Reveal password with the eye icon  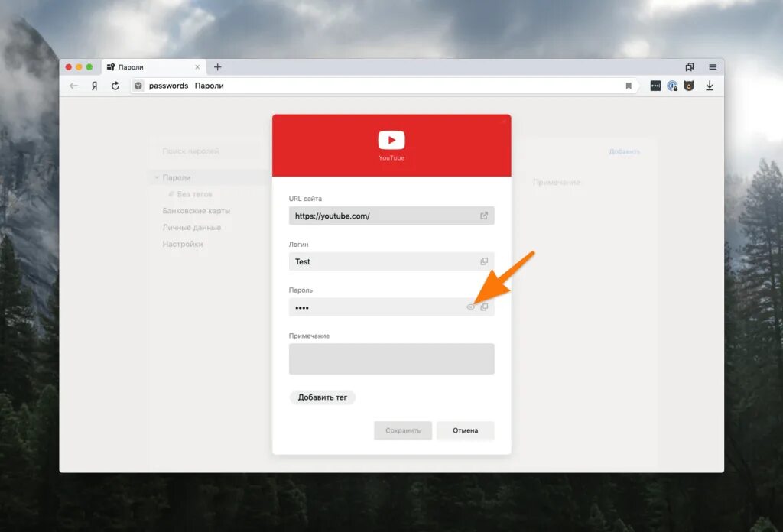pos(470,307)
